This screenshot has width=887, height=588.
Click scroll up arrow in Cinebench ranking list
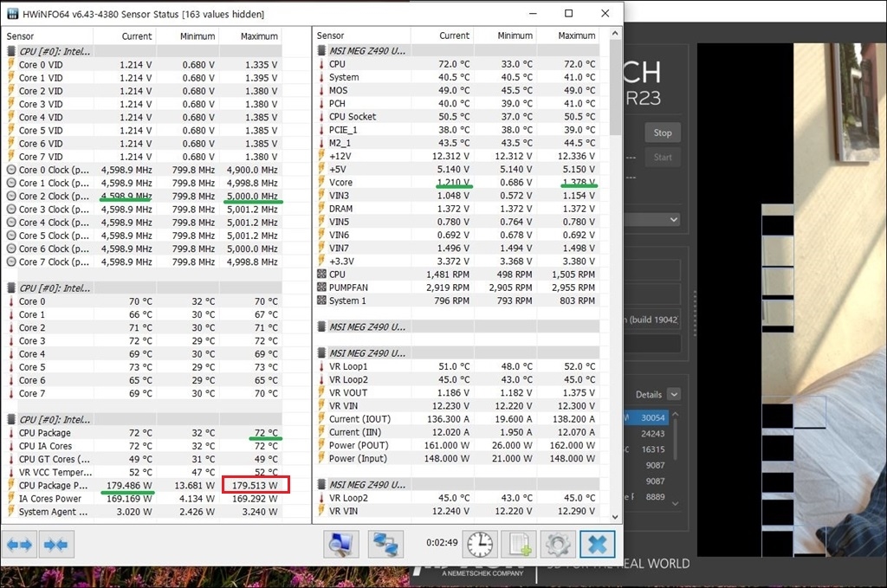[x=675, y=415]
